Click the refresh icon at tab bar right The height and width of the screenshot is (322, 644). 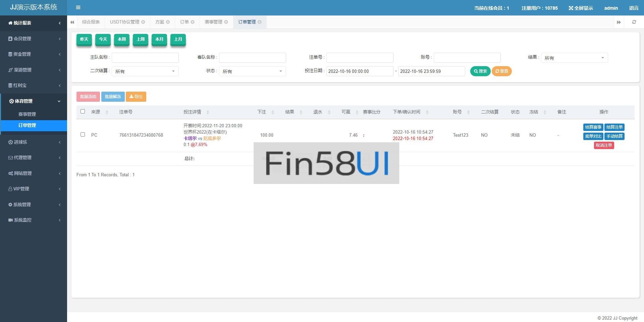(x=634, y=22)
